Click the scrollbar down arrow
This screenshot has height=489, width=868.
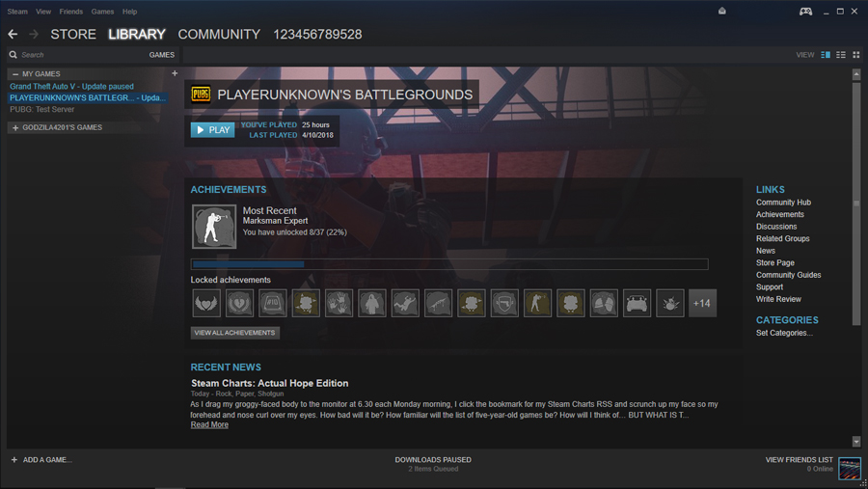pos(856,442)
